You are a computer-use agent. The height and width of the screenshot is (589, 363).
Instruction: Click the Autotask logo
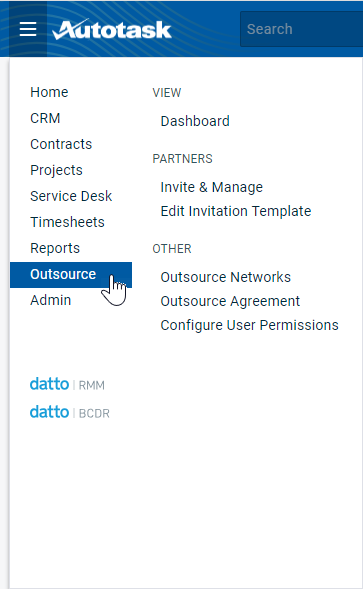pyautogui.click(x=112, y=29)
